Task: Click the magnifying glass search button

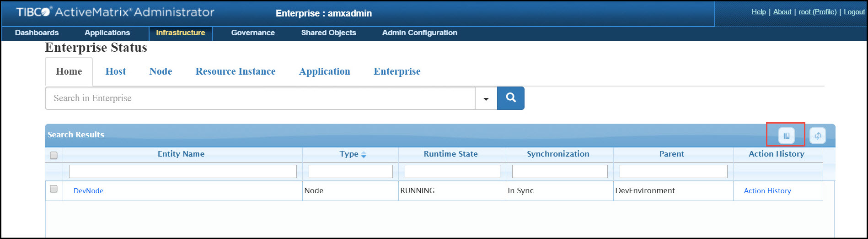Action: pos(510,98)
